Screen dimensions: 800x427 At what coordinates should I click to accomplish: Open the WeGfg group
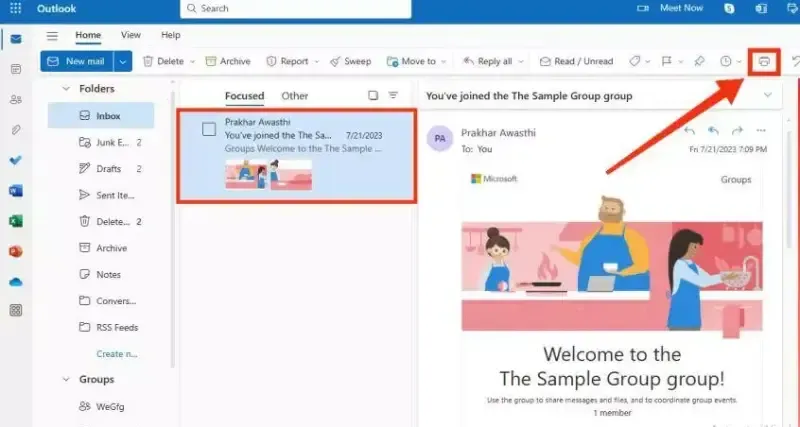(102, 407)
